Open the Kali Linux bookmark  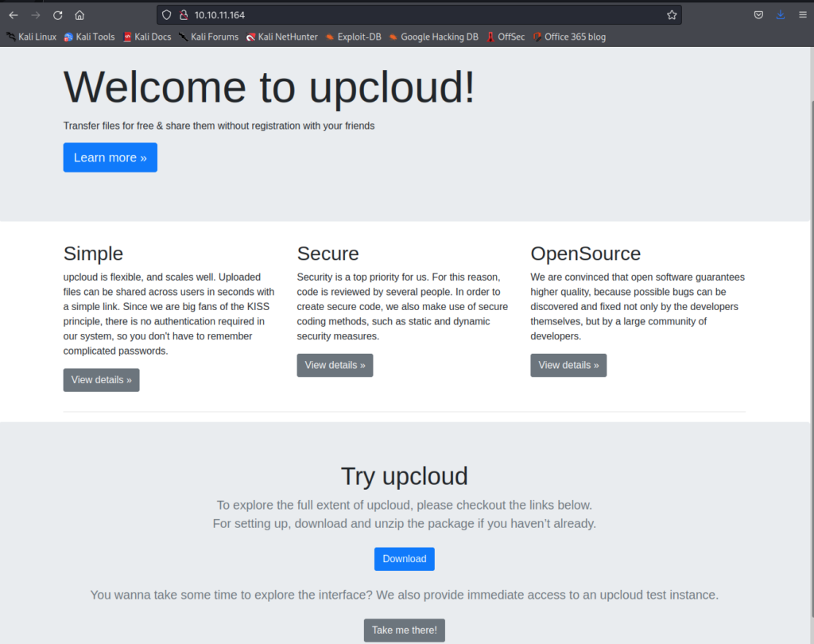[x=32, y=37]
